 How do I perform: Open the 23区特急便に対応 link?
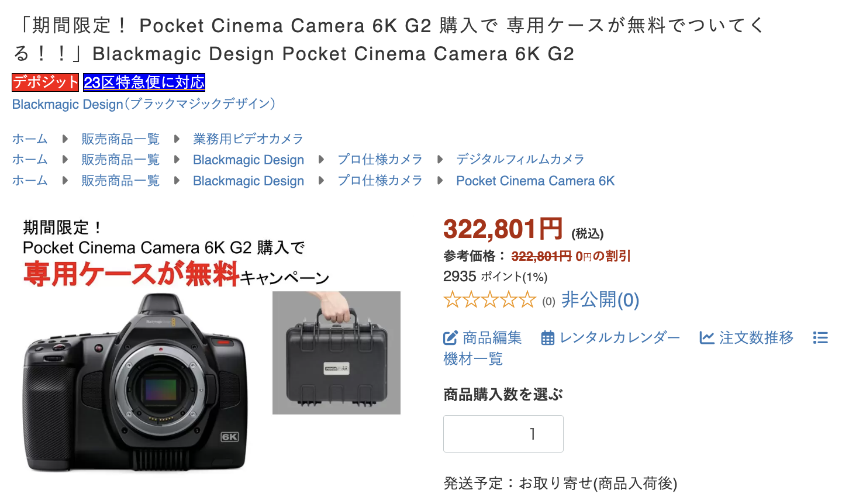point(144,82)
